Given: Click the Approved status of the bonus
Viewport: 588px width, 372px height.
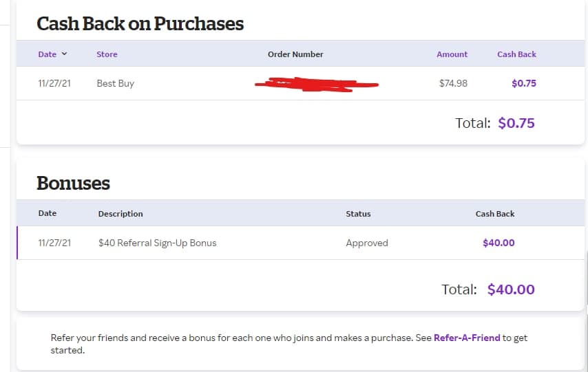Looking at the screenshot, I should (367, 243).
